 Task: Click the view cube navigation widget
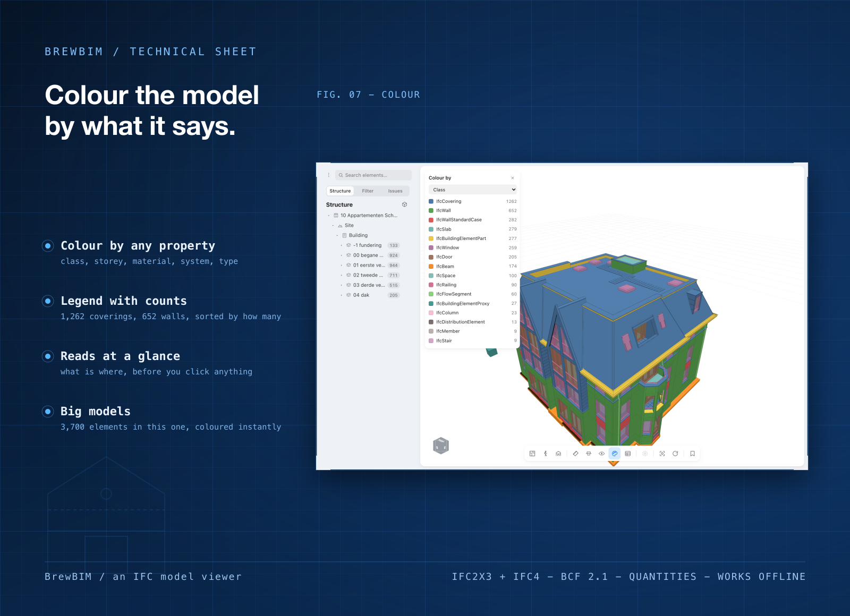(x=441, y=446)
